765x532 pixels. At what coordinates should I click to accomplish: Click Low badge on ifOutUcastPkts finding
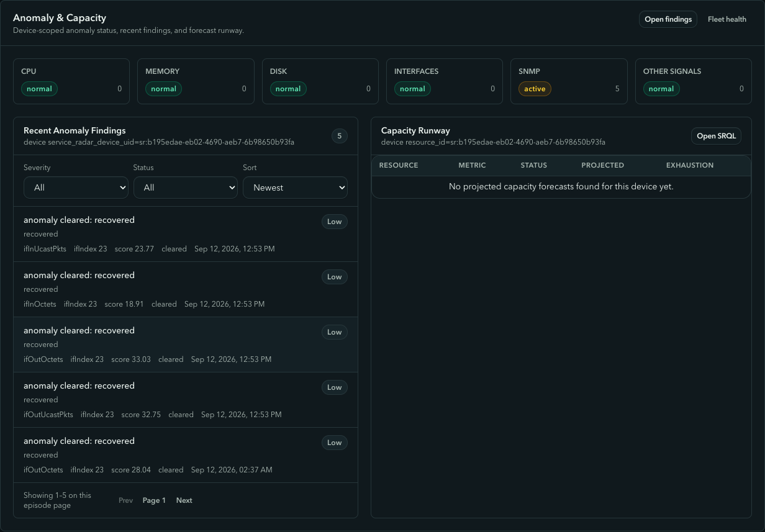[x=335, y=387]
